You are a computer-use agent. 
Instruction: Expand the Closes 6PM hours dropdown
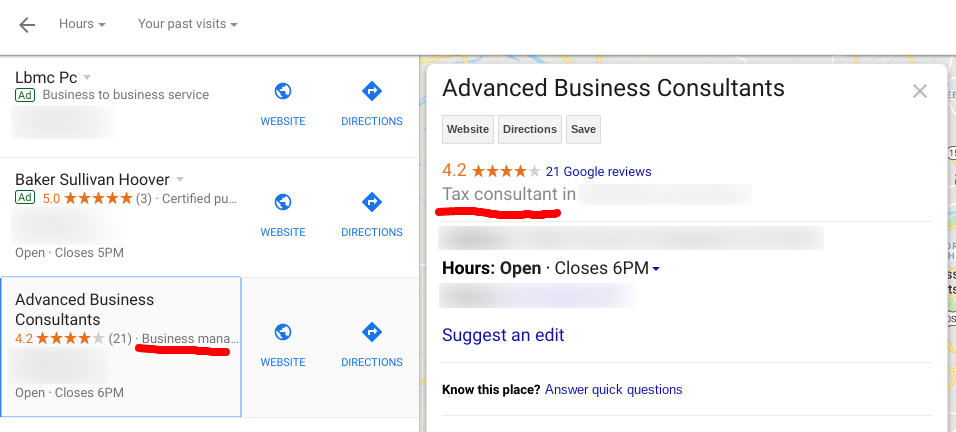[656, 269]
